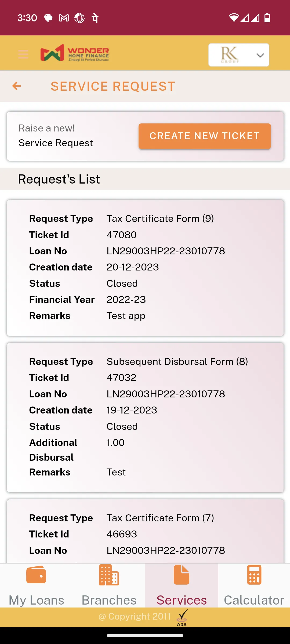Open ticket 47080 Tax Certificate request card

(x=145, y=268)
